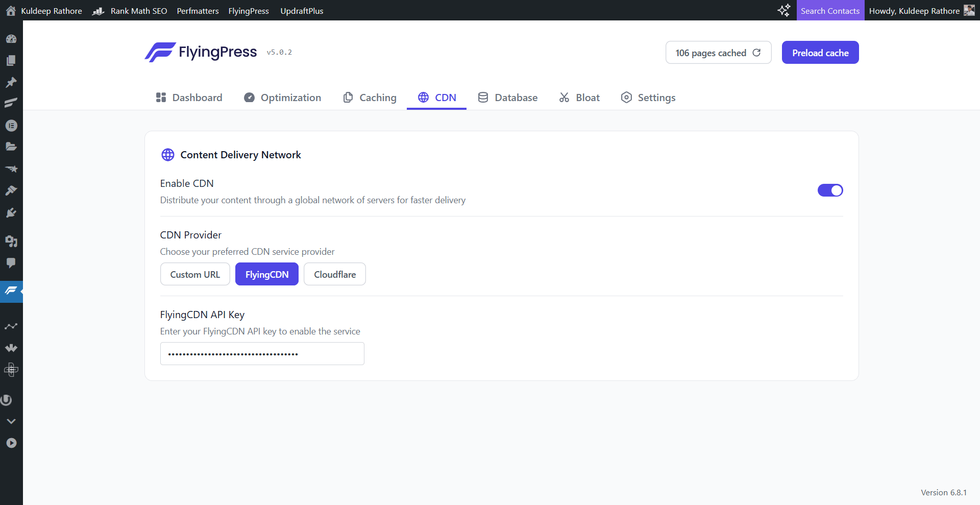Open the Settings tab
The width and height of the screenshot is (980, 505).
[648, 97]
